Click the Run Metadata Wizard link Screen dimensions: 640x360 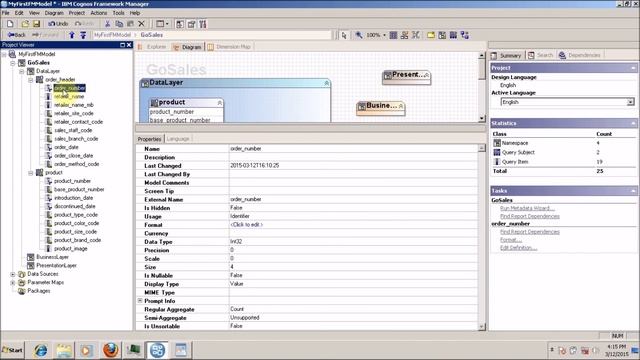[x=527, y=208]
